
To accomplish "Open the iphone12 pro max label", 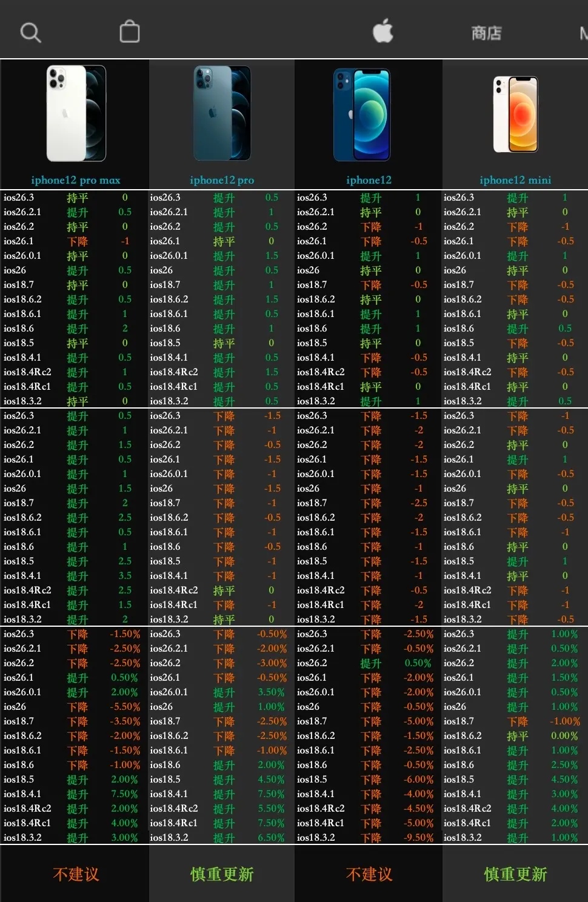I will pos(76,180).
